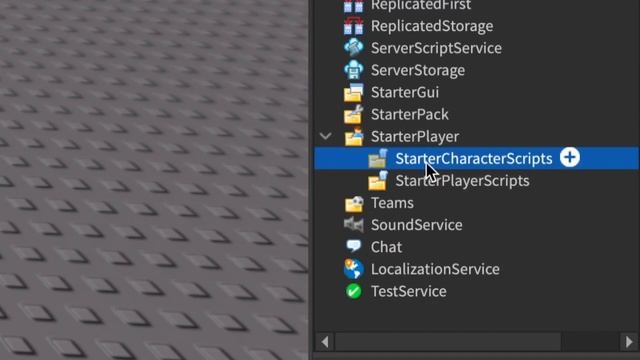Select Teams in the Explorer

click(x=392, y=203)
